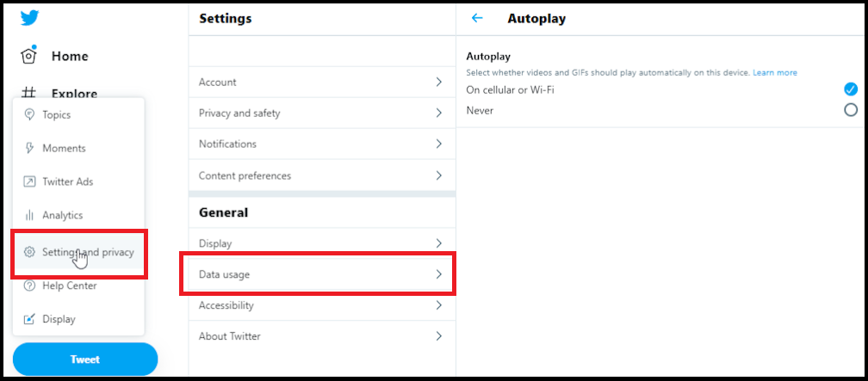Expand the Account settings chevron
Viewport: 868px width, 381px height.
438,83
